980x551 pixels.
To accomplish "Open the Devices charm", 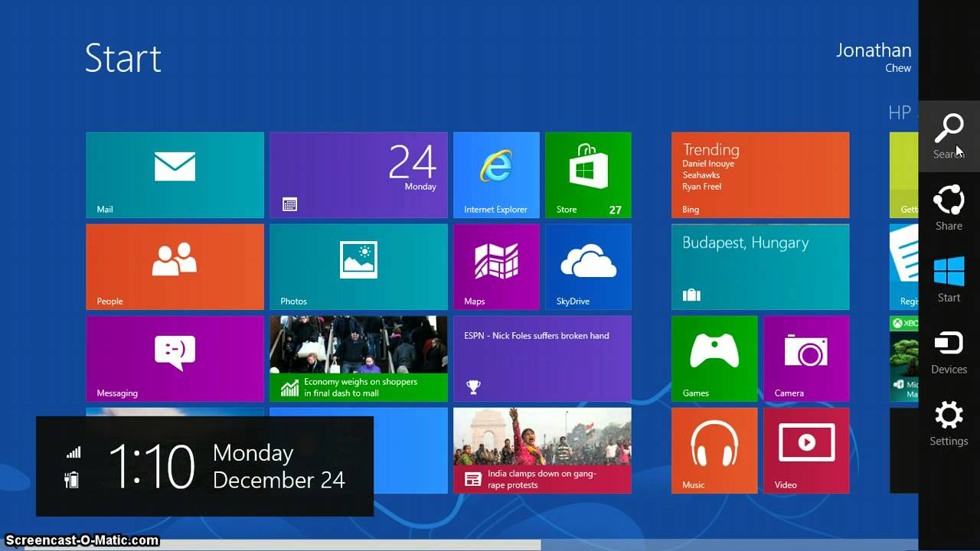I will point(949,352).
